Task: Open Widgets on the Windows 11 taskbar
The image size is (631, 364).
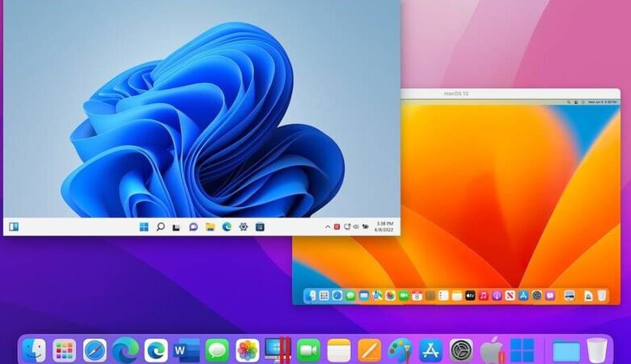Action: tap(14, 226)
